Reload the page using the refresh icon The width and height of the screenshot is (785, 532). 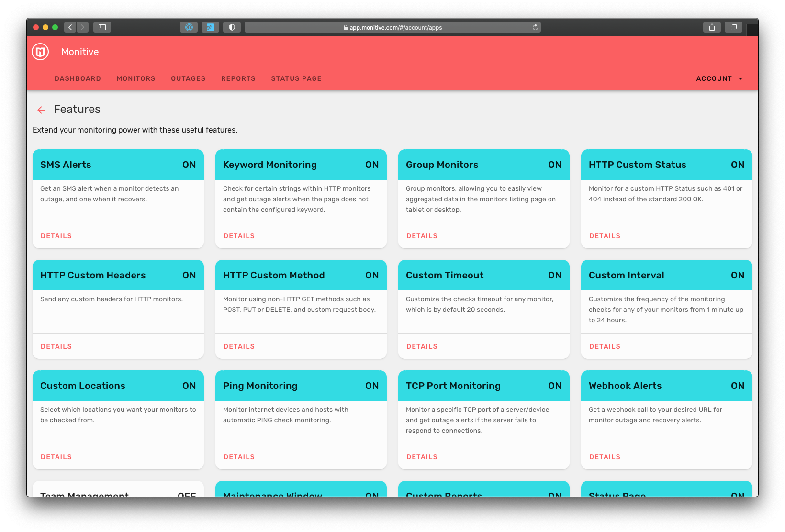[x=535, y=27]
